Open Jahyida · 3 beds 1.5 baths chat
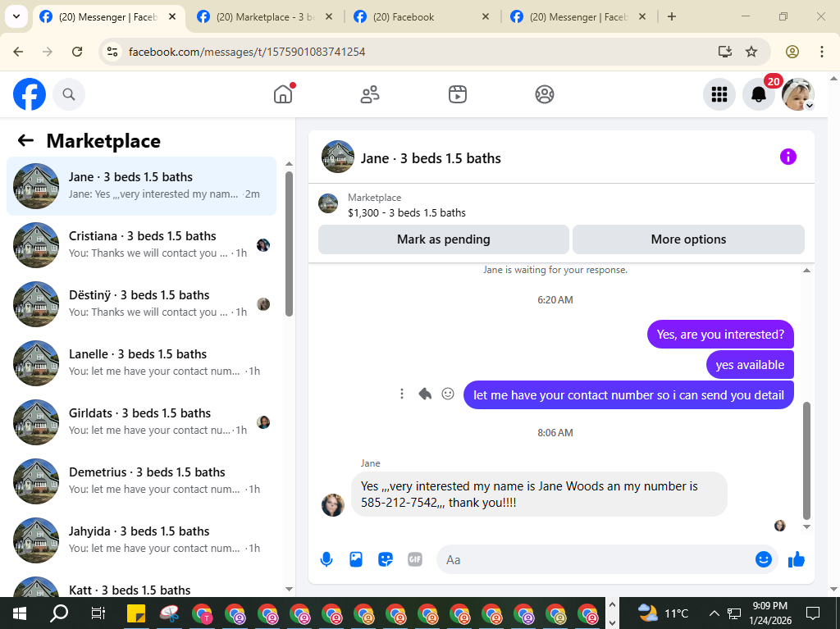Image resolution: width=840 pixels, height=629 pixels. (141, 540)
